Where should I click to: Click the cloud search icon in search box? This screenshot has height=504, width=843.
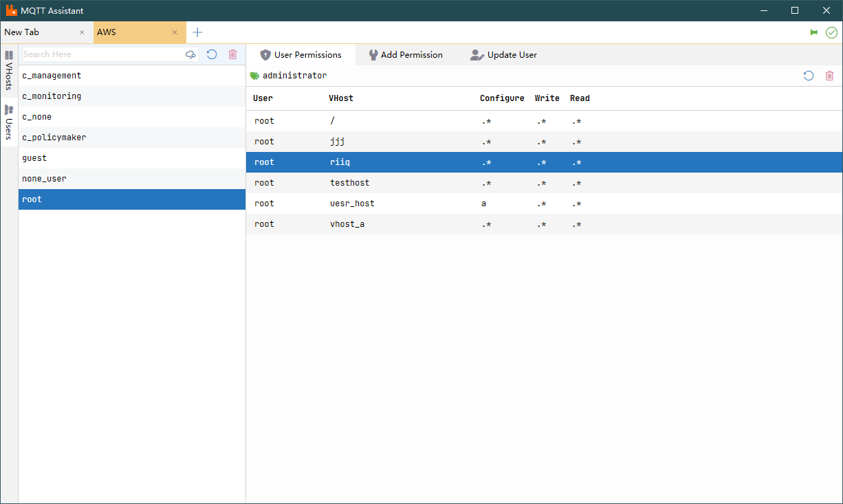click(190, 54)
